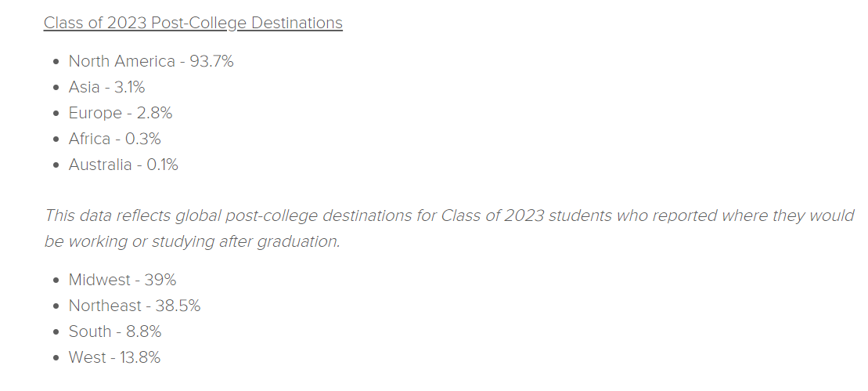Click the 39% value next to Midwest
The width and height of the screenshot is (868, 391).
[x=160, y=280]
